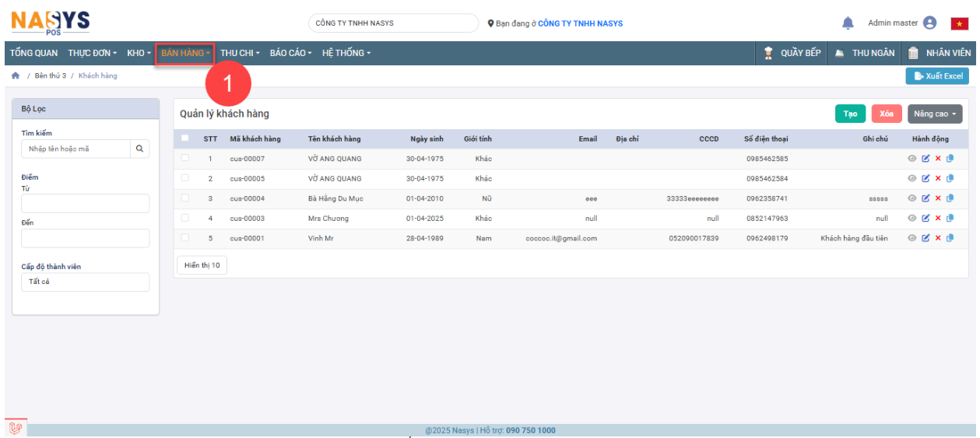Check the select-all checkbox in table header
The image size is (980, 438).
[185, 138]
